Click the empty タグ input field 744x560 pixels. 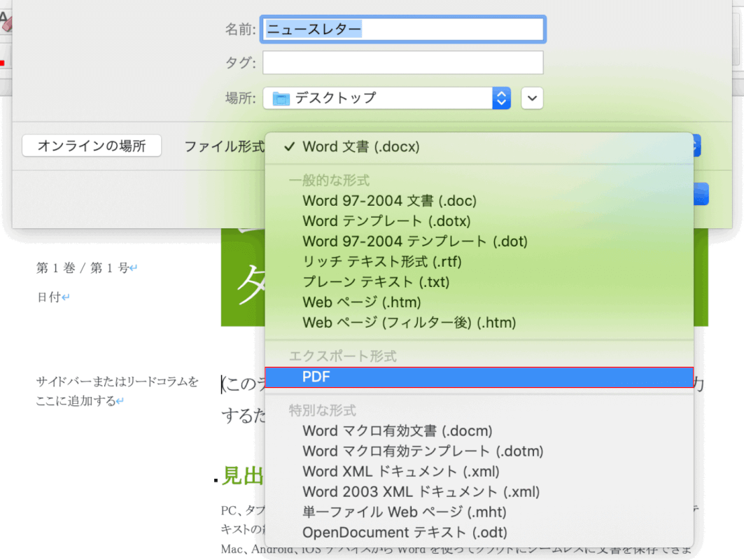pos(402,62)
